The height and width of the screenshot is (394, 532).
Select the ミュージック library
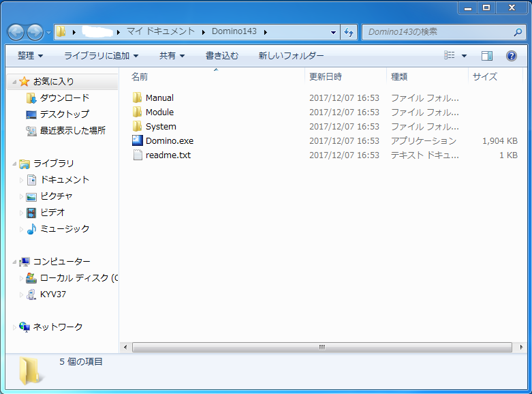[65, 228]
